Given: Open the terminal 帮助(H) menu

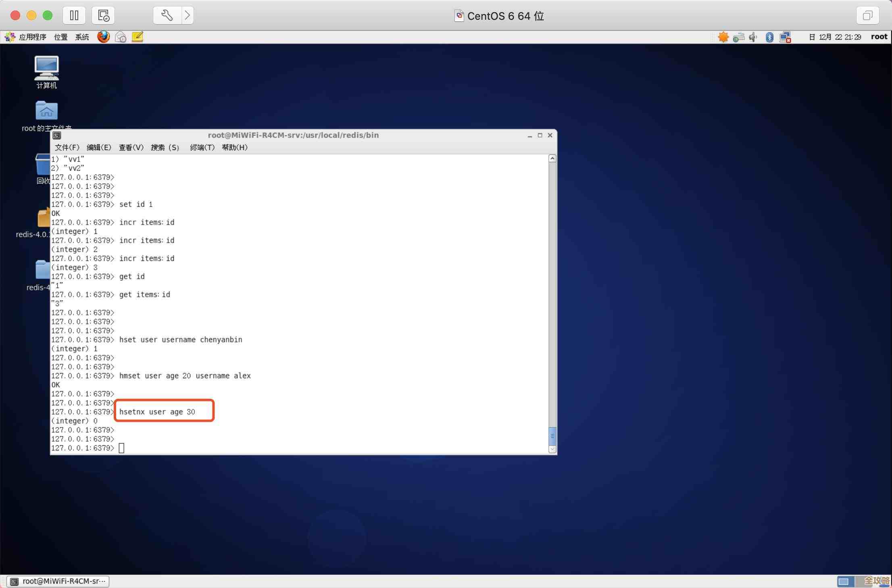Looking at the screenshot, I should pos(235,147).
